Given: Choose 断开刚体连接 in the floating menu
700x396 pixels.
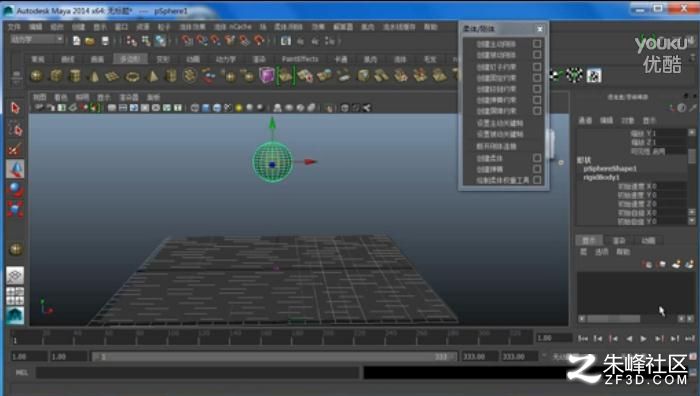Looking at the screenshot, I should (x=496, y=146).
